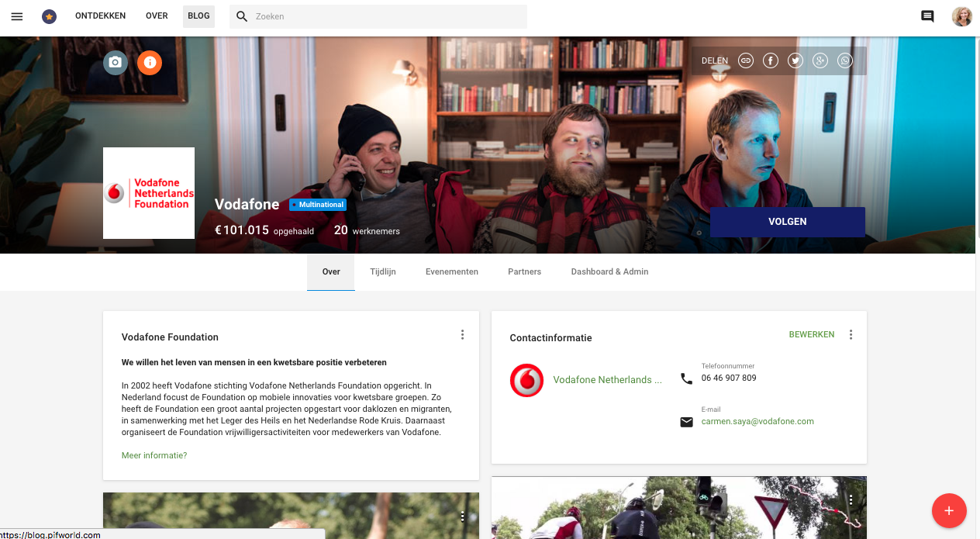Focus the Zoeken search field

point(378,16)
